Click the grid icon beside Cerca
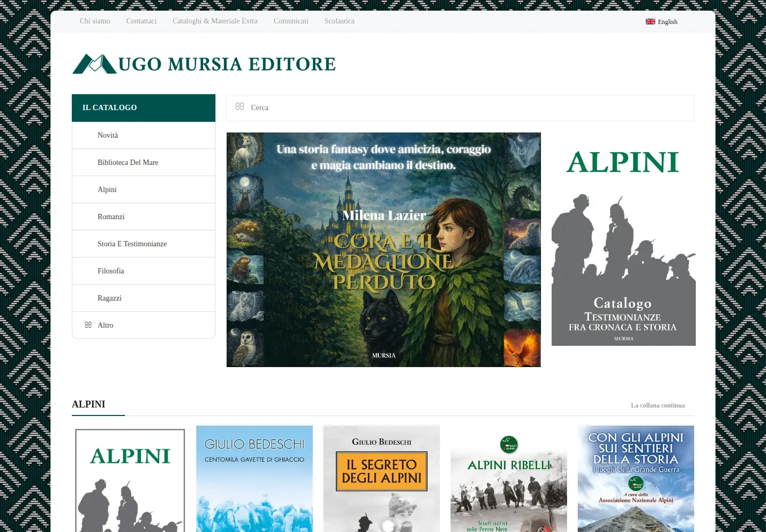The height and width of the screenshot is (532, 766). [240, 106]
